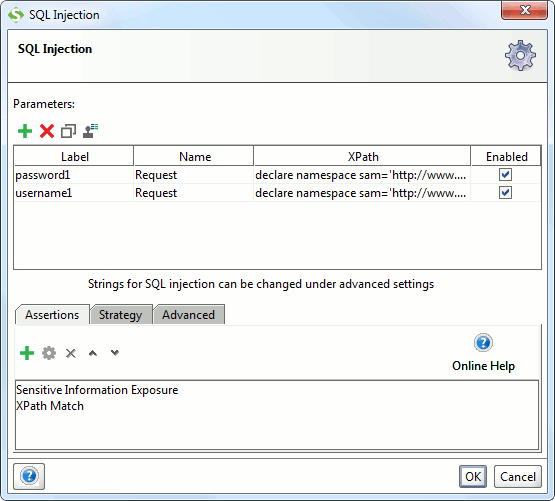This screenshot has width=555, height=501.
Task: Disable the username1 parameter checkbox
Action: 505,193
